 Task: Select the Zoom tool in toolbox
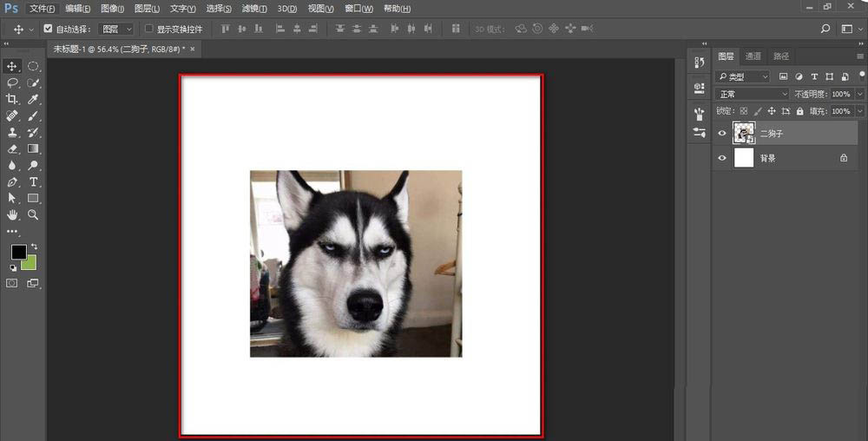(33, 214)
